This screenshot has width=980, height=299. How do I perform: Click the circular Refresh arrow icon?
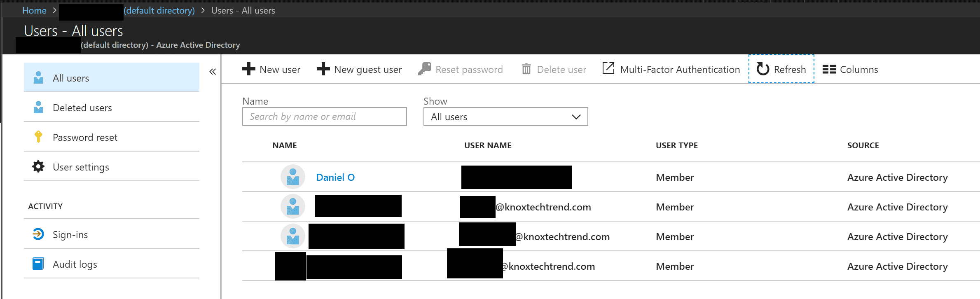762,69
